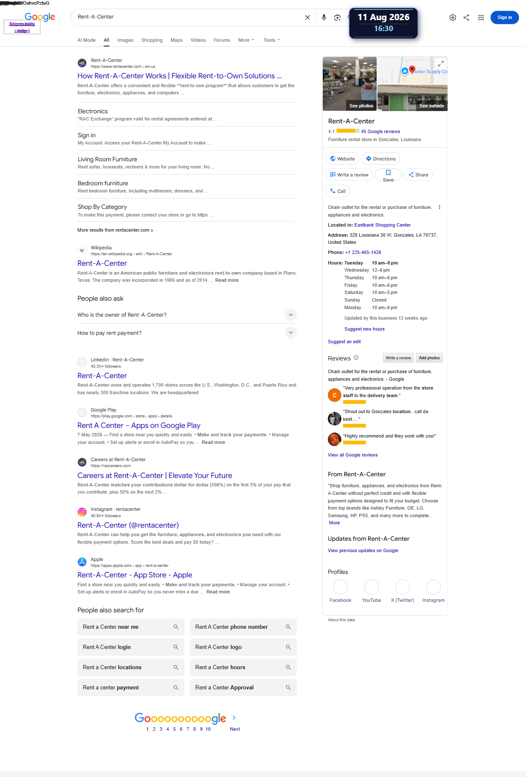Click the blue Sign in button
Image resolution: width=532 pixels, height=777 pixels.
tap(505, 17)
